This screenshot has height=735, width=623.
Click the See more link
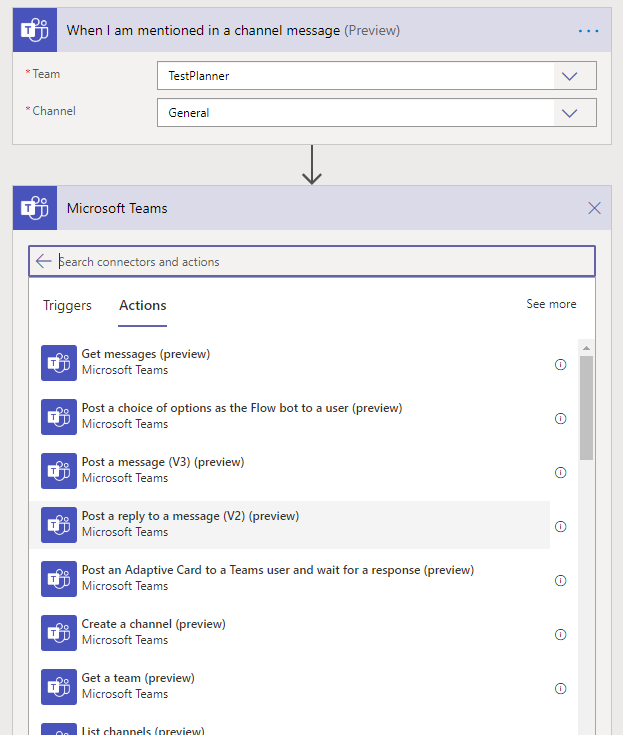551,304
